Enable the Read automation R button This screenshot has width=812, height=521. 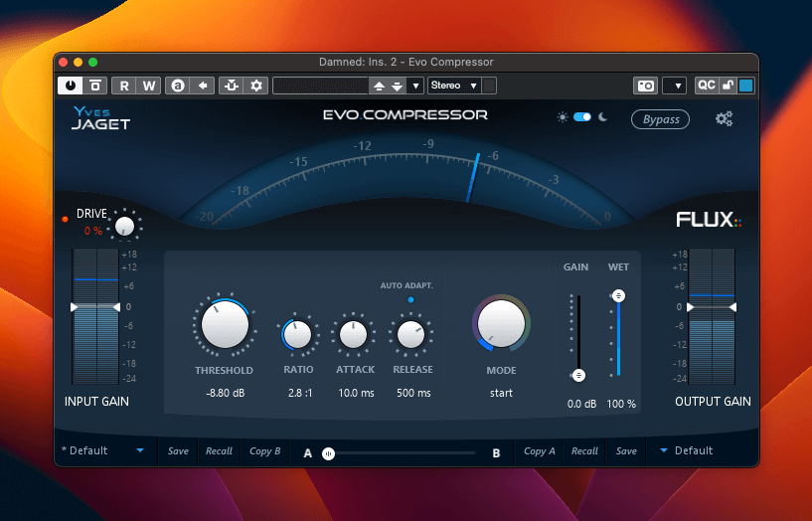click(124, 86)
